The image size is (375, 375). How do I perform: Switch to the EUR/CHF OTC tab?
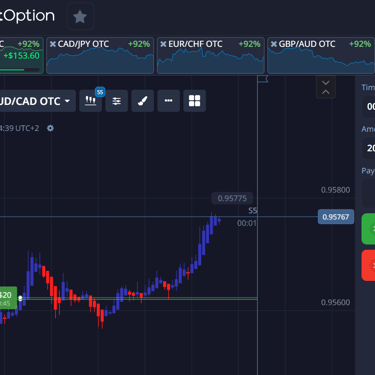click(x=211, y=55)
